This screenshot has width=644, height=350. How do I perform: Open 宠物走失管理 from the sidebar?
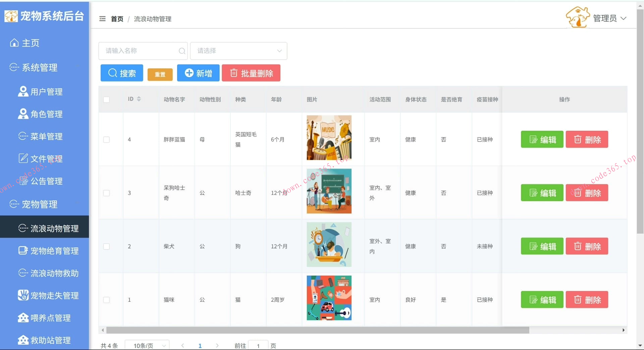54,295
